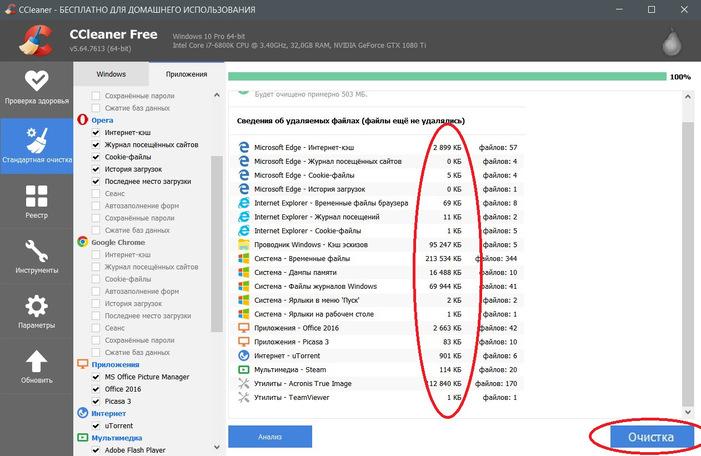This screenshot has width=701, height=456.
Task: Click up arrow of the applications list scrollbar
Action: (x=217, y=95)
